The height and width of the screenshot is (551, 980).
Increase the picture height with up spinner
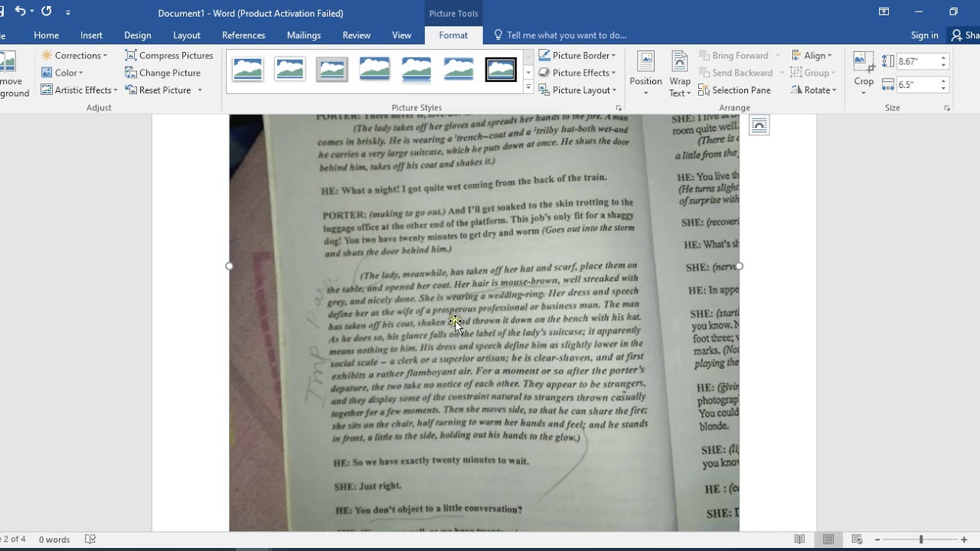(x=943, y=58)
